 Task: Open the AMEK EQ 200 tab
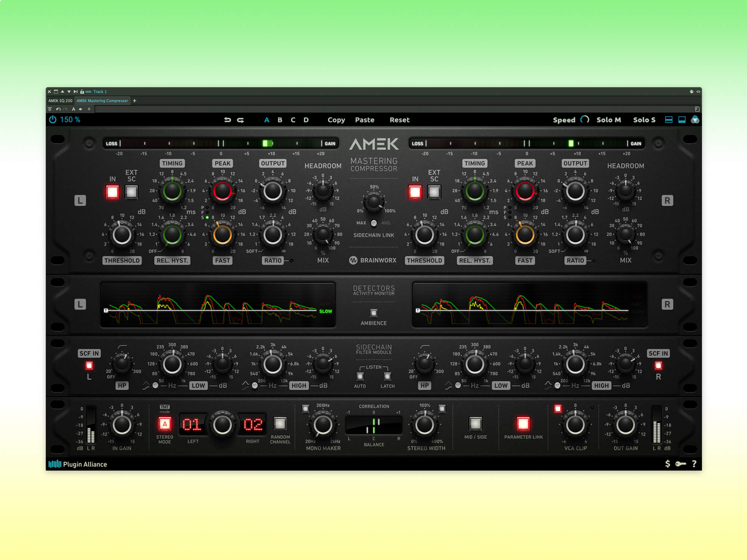point(60,100)
